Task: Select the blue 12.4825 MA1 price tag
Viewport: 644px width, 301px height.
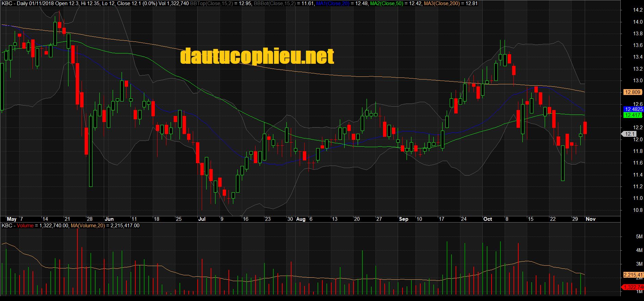Action: click(633, 109)
